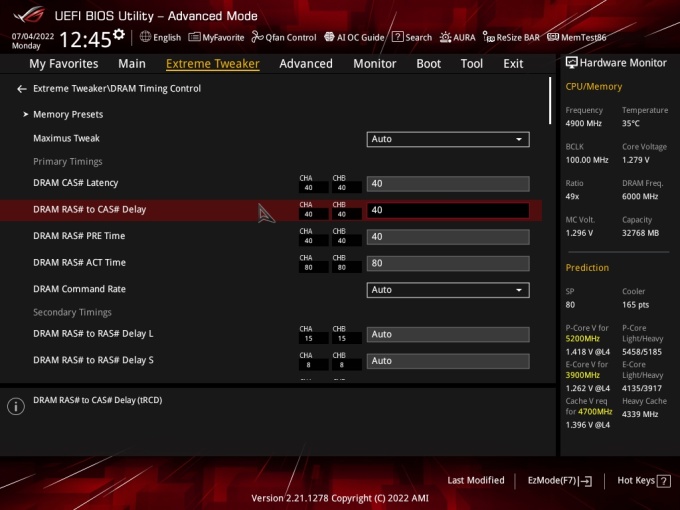This screenshot has width=680, height=510.
Task: Open the DRAM Command Rate dropdown
Action: click(448, 290)
